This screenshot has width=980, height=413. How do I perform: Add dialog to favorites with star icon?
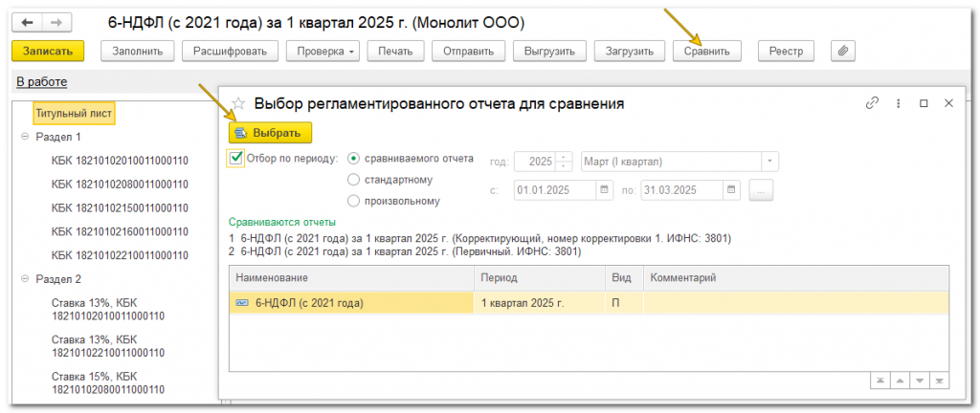[x=238, y=103]
